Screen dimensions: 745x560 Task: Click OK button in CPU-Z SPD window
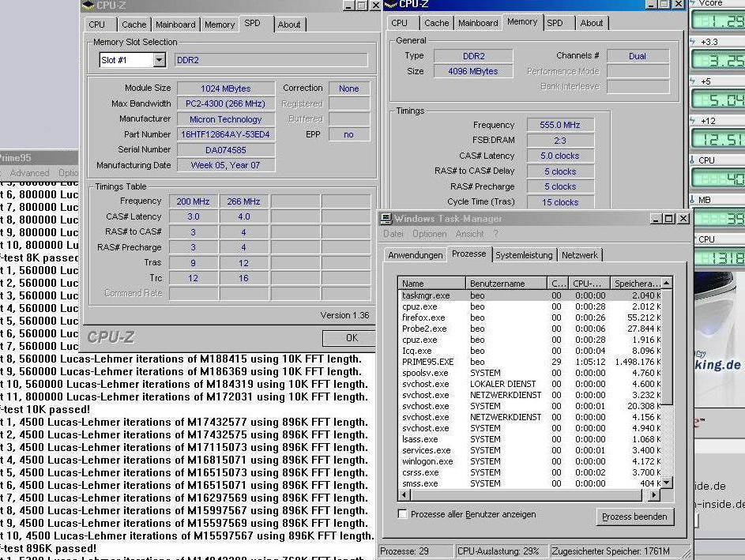(351, 338)
